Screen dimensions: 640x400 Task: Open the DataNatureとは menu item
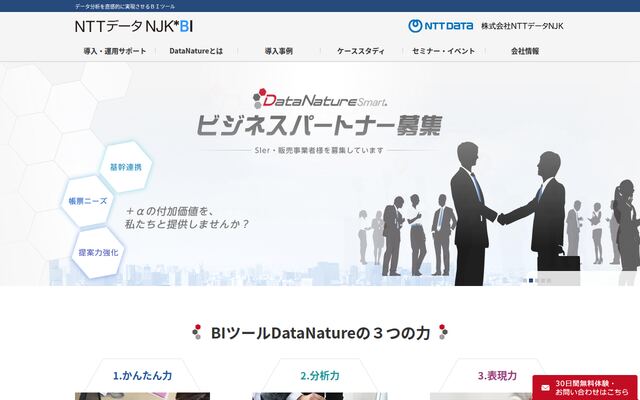click(196, 51)
